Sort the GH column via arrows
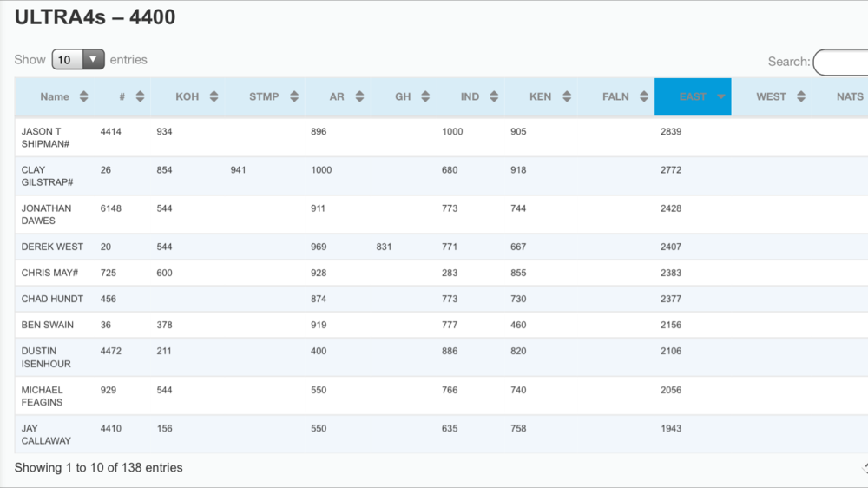868x488 pixels. (425, 97)
